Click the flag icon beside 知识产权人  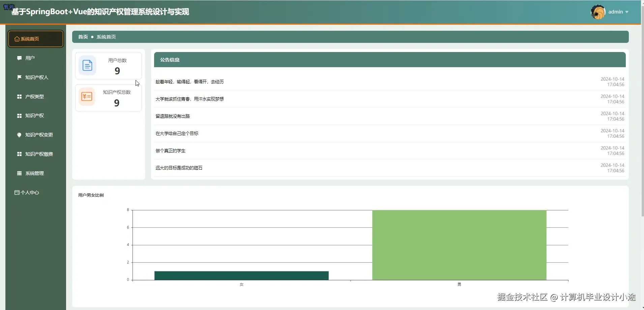(x=19, y=77)
